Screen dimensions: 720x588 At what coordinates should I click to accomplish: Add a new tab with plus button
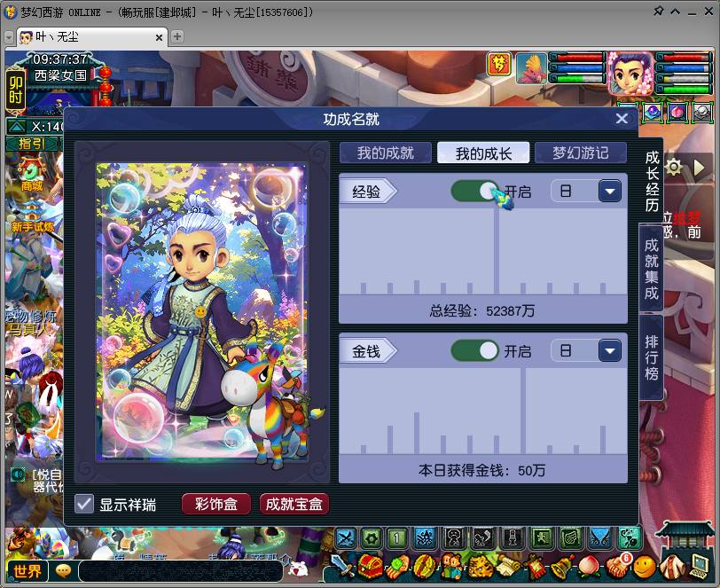(176, 36)
